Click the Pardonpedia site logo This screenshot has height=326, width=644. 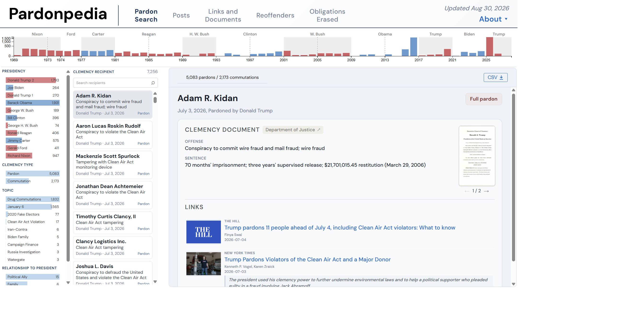coord(58,14)
